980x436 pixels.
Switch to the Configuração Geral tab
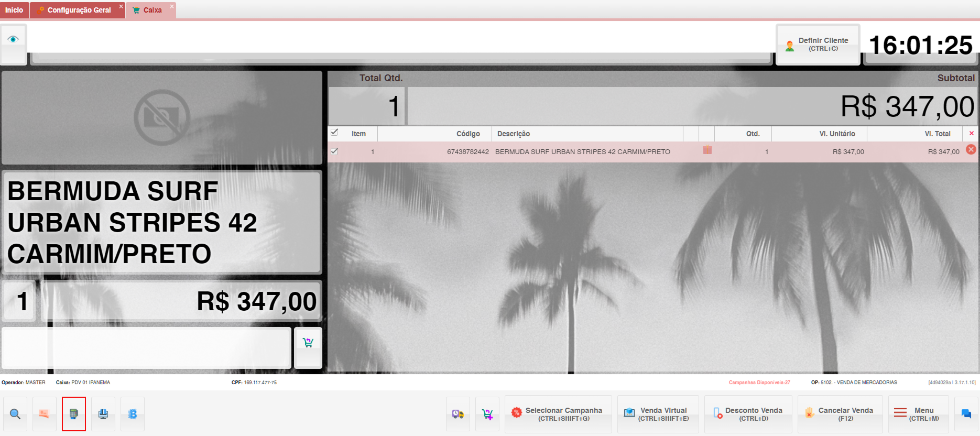(79, 10)
